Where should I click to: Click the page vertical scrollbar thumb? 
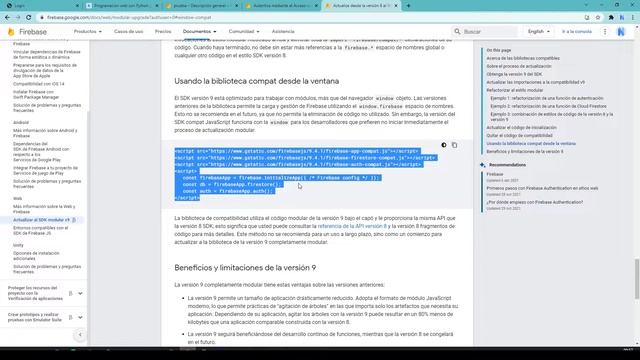[637, 279]
